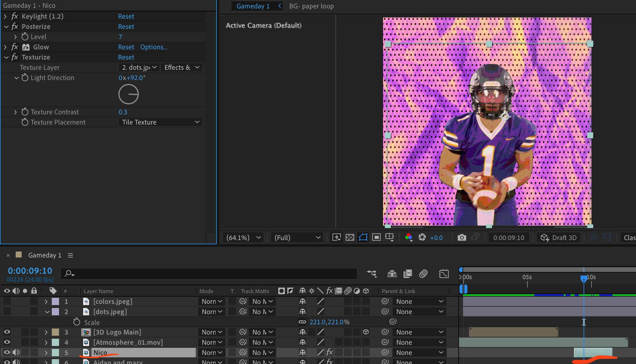Enable the motion blur switch in timeline
The height and width of the screenshot is (364, 636).
click(423, 274)
